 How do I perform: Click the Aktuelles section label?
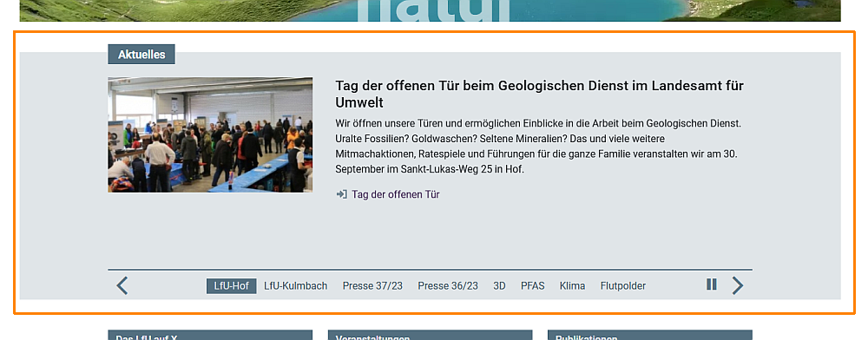[x=141, y=54]
